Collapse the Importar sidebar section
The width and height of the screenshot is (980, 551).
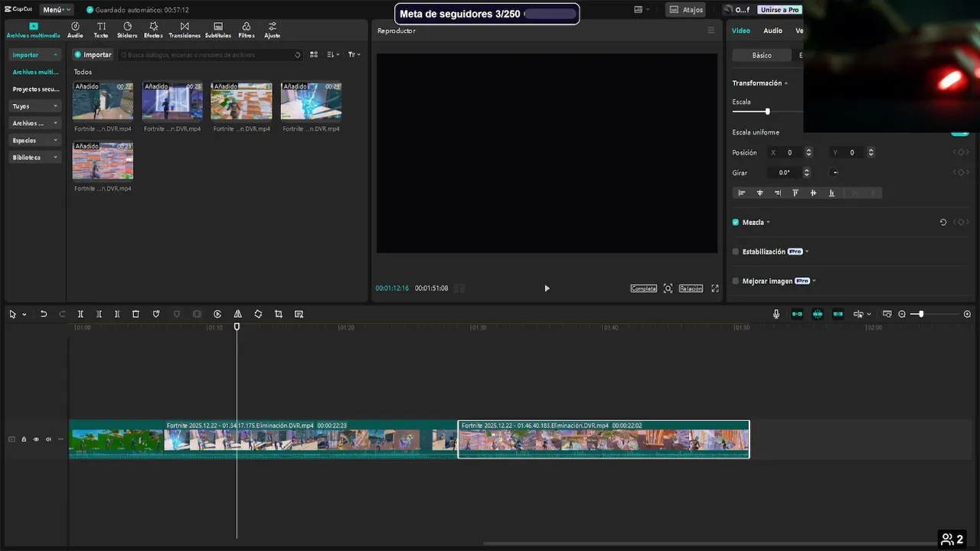[34, 54]
